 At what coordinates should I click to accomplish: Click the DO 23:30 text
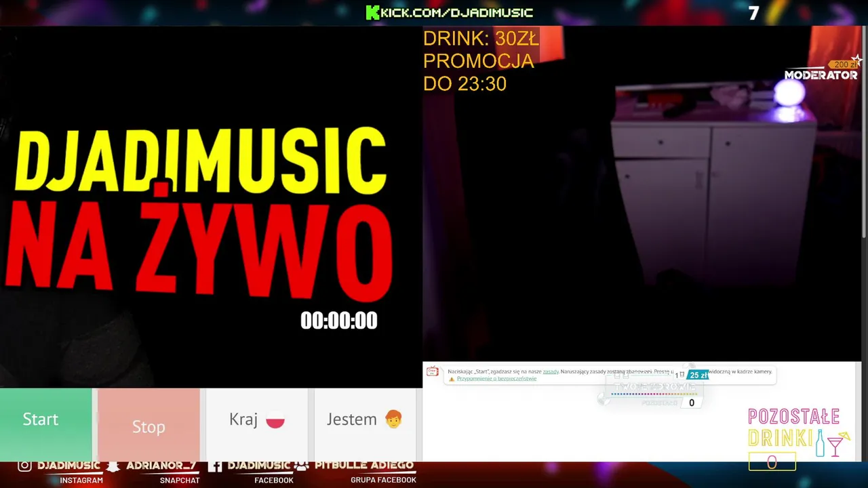[465, 84]
